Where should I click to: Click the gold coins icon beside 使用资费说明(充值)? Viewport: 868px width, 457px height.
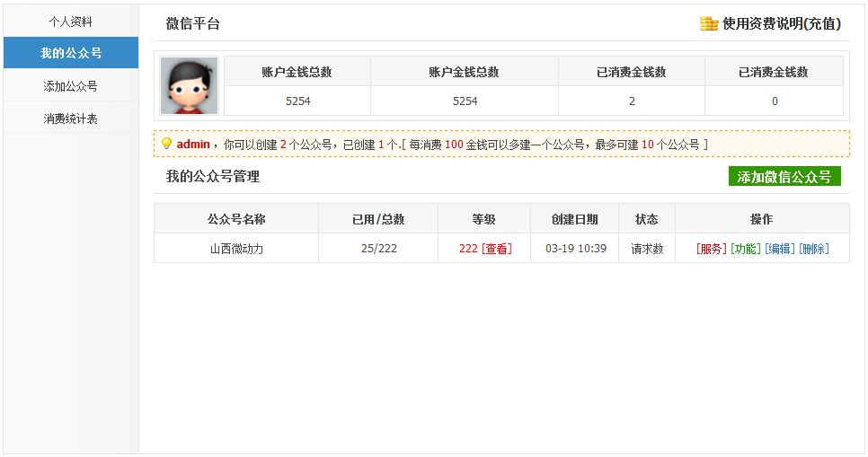[709, 23]
